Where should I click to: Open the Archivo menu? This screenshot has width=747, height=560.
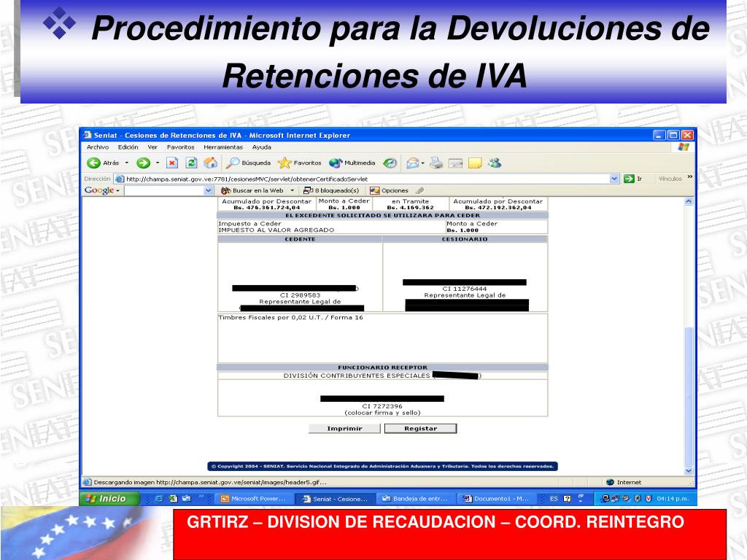pos(98,147)
